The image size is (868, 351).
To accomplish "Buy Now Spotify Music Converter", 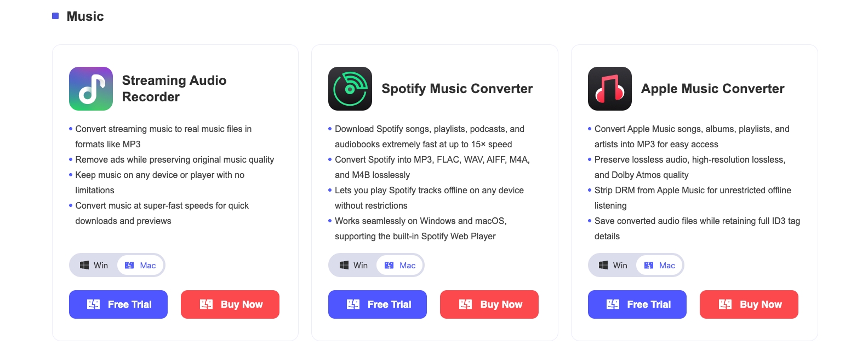I will (x=489, y=304).
